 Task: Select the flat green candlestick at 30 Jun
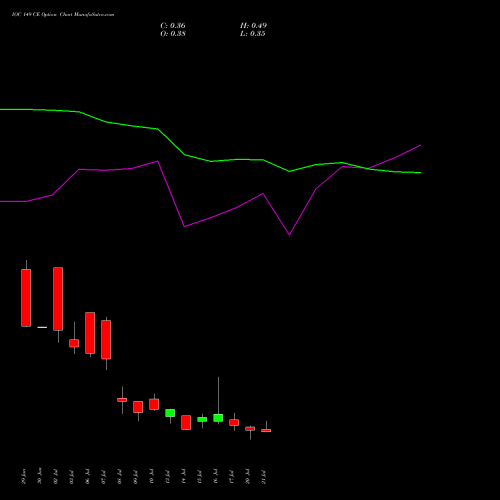pyautogui.click(x=42, y=327)
